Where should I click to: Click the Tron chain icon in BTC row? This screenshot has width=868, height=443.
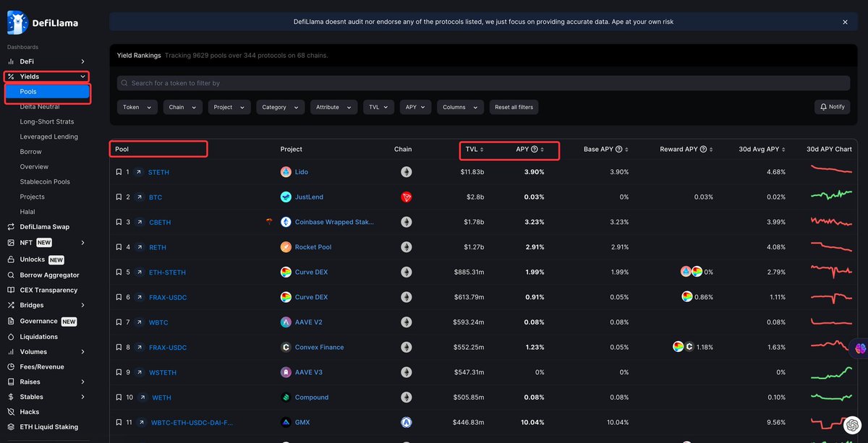click(x=407, y=197)
